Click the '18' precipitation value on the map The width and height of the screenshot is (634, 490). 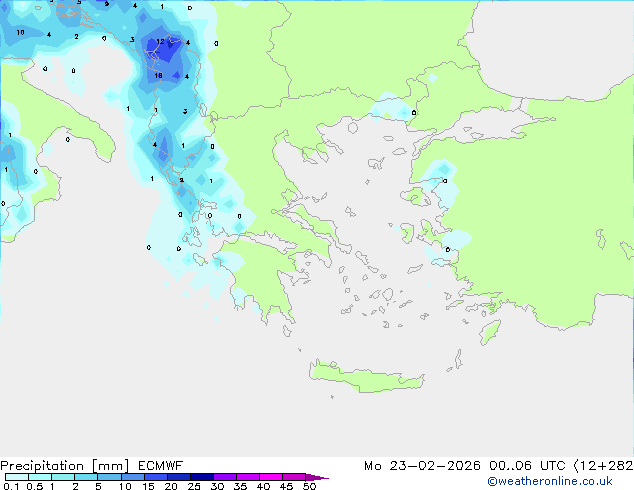[x=158, y=75]
